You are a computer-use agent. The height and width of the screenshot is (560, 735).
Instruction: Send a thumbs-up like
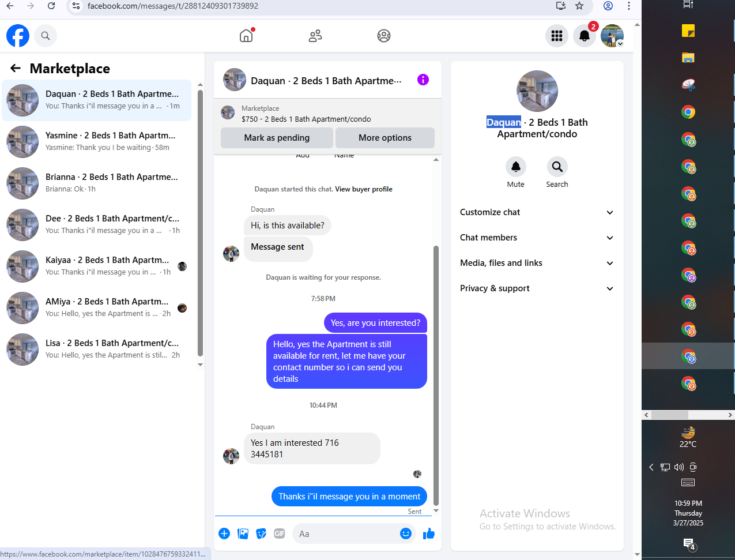[x=429, y=533]
